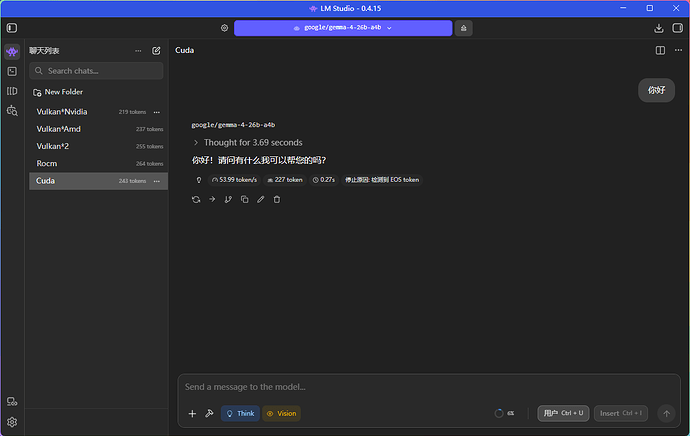
Task: Toggle the right sidebar panel icon
Action: [677, 28]
